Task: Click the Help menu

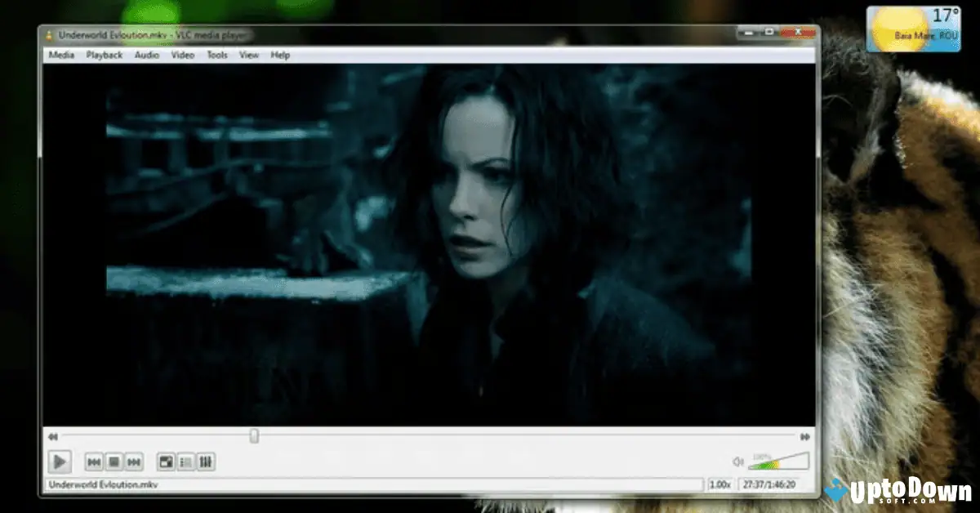Action: [x=279, y=55]
